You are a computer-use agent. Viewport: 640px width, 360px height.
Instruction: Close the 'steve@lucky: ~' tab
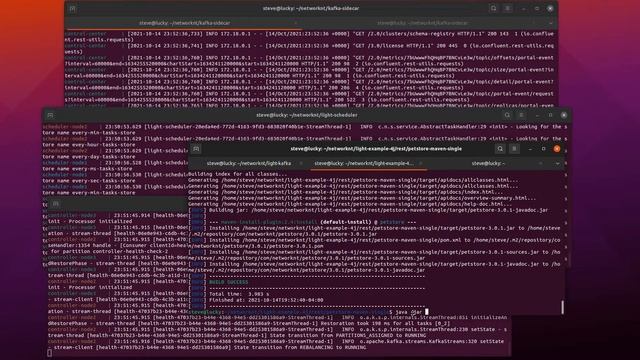point(540,164)
